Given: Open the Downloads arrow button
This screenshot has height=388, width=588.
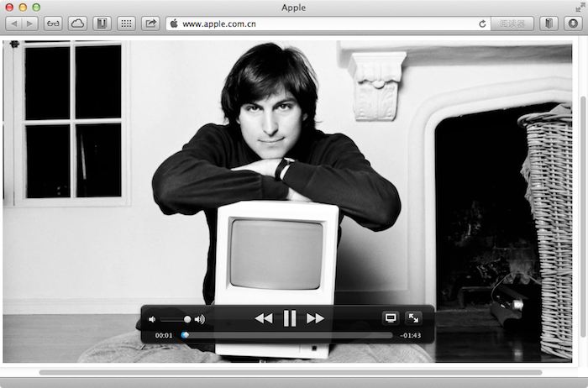Looking at the screenshot, I should (x=573, y=24).
